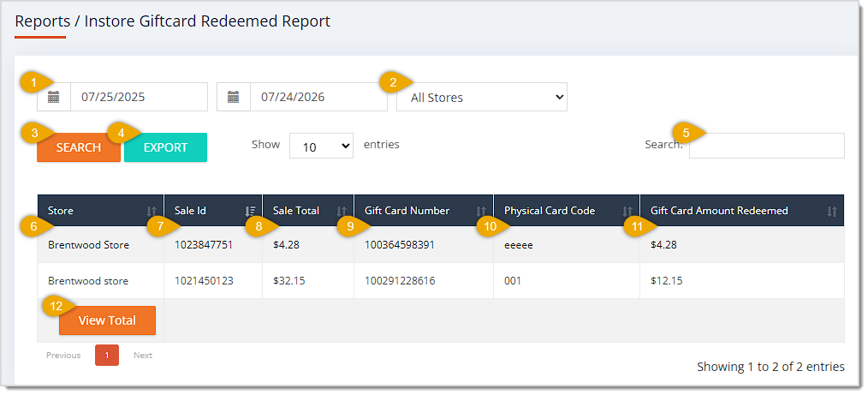868x395 pixels.
Task: Click the start date calendar icon
Action: [54, 97]
